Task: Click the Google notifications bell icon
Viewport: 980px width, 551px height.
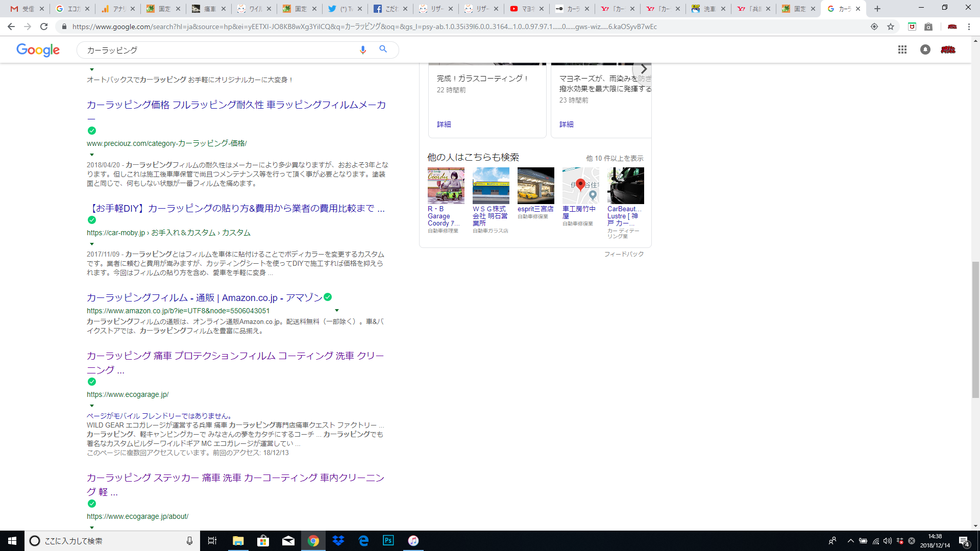Action: coord(925,49)
